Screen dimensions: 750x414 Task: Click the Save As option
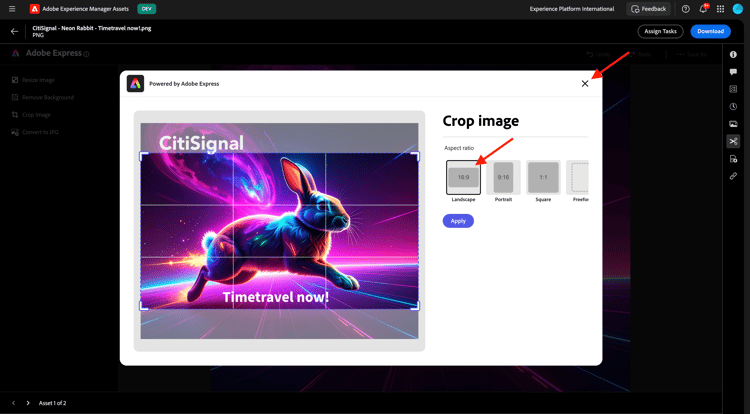[x=692, y=54]
